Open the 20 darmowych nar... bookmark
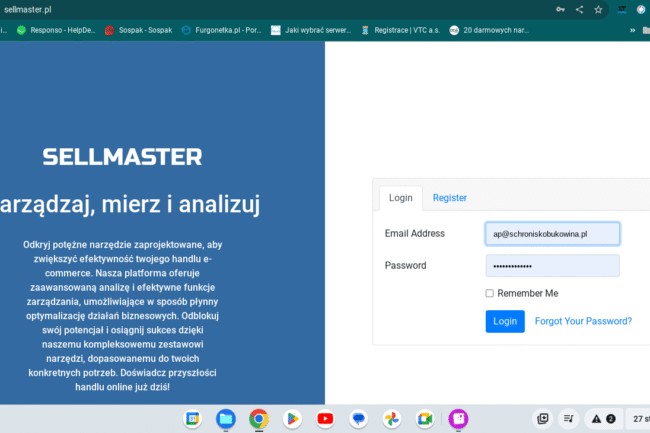650x433 pixels. pos(489,30)
